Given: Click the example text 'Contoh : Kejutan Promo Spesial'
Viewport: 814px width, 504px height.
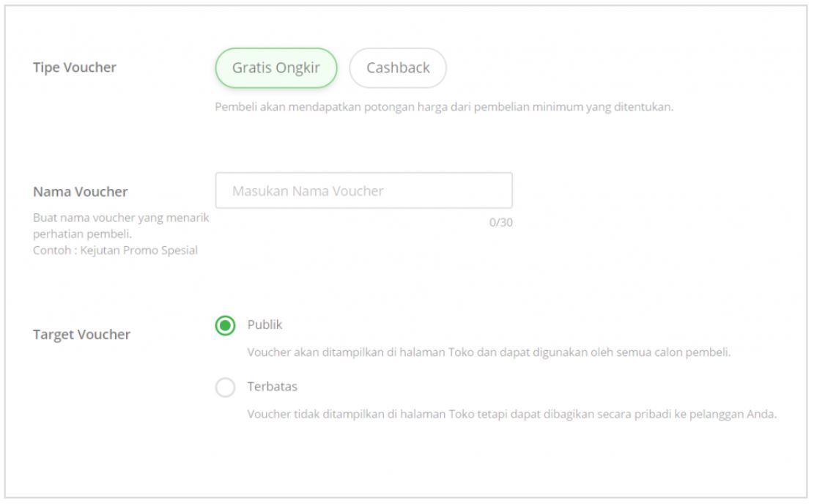Looking at the screenshot, I should coord(115,251).
